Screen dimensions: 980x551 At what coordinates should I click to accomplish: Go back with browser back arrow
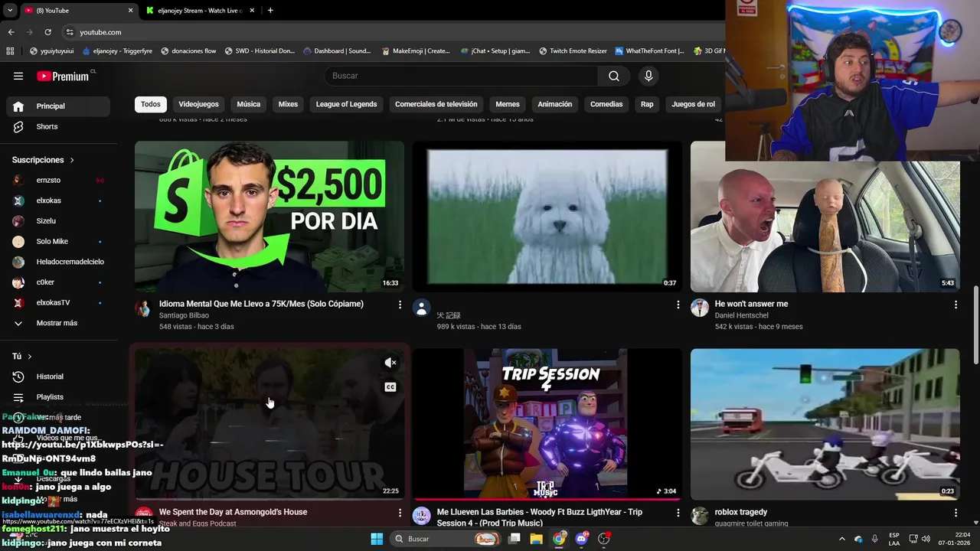click(11, 32)
